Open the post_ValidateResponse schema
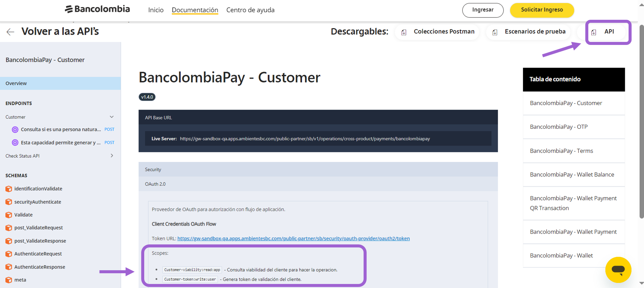The image size is (644, 288). point(40,241)
